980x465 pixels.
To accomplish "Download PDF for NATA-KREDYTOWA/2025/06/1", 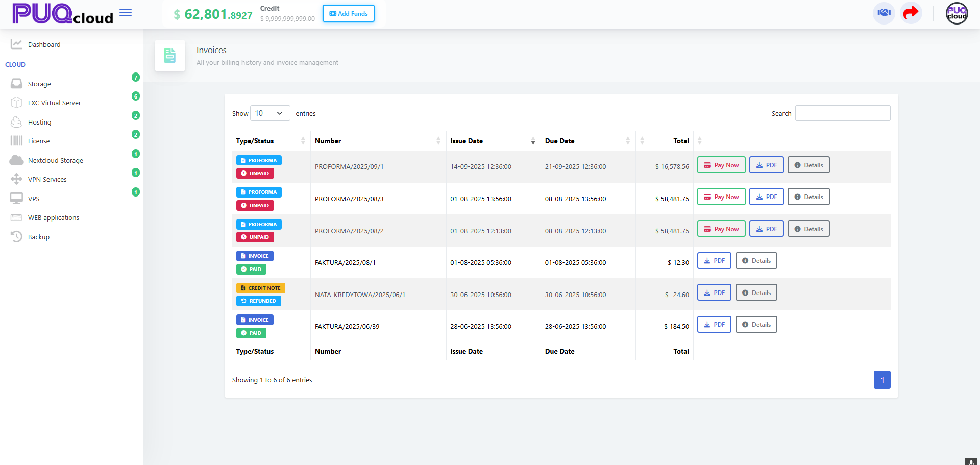I will click(714, 292).
